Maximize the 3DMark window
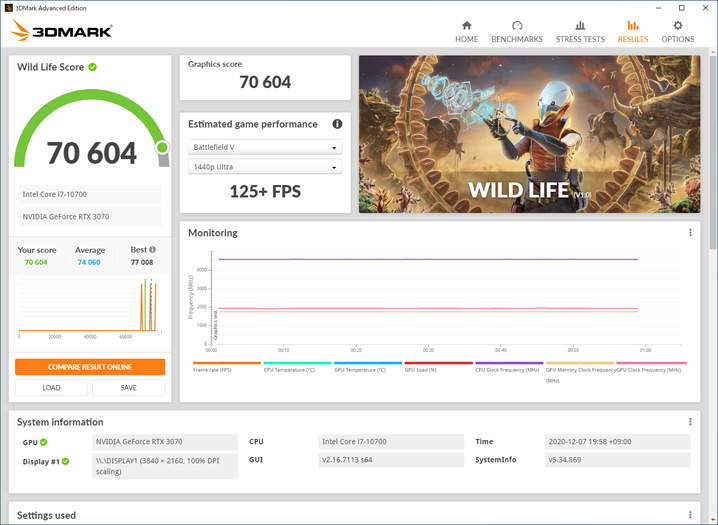Image resolution: width=718 pixels, height=525 pixels. (682, 8)
